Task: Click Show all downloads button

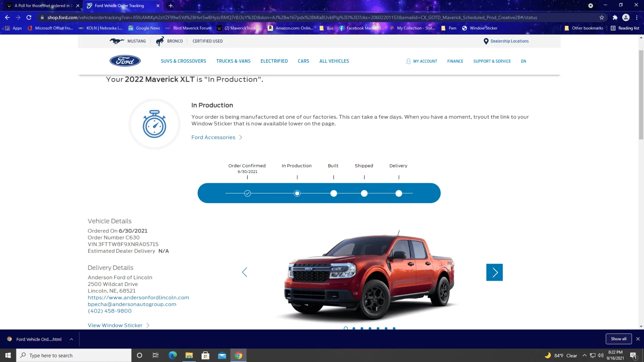Action: pyautogui.click(x=619, y=339)
